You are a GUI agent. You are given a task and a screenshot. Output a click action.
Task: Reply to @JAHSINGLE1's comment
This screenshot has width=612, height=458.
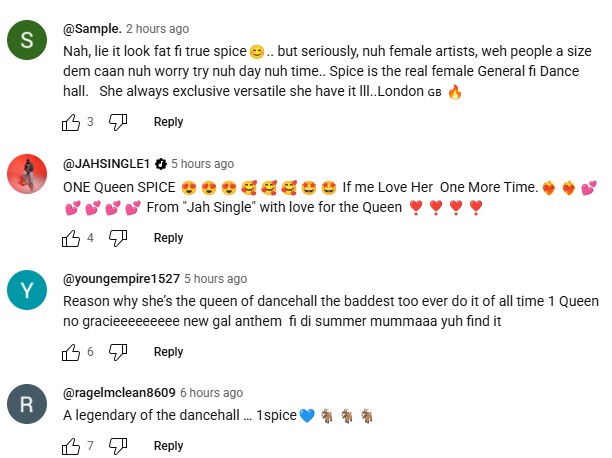click(168, 238)
